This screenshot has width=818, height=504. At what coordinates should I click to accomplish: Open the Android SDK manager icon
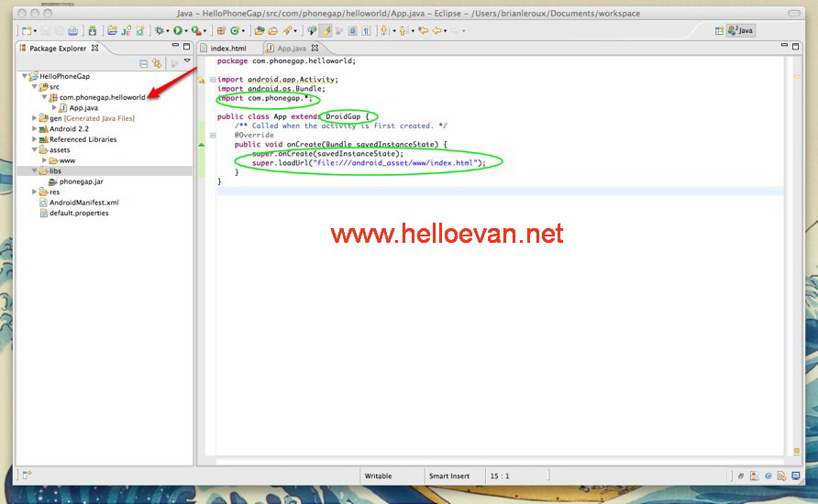point(93,31)
